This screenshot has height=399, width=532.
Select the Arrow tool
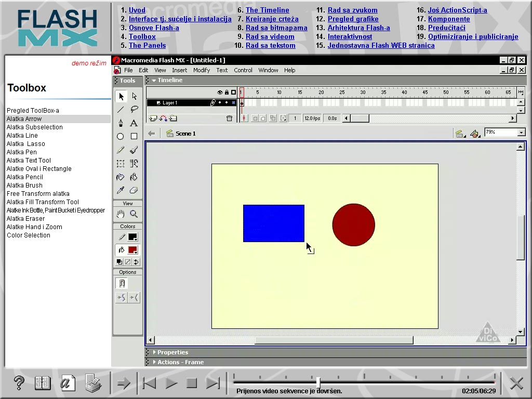[120, 96]
